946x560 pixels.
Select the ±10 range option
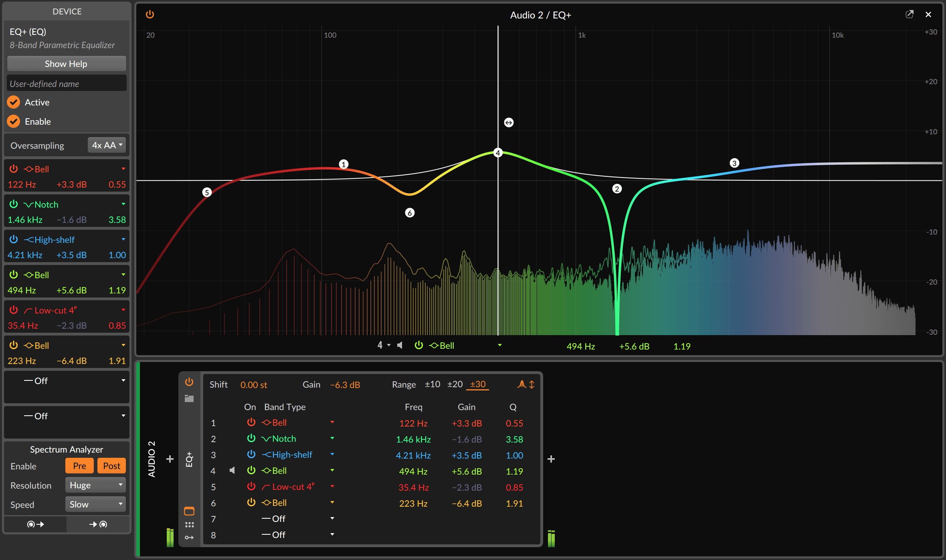click(432, 384)
